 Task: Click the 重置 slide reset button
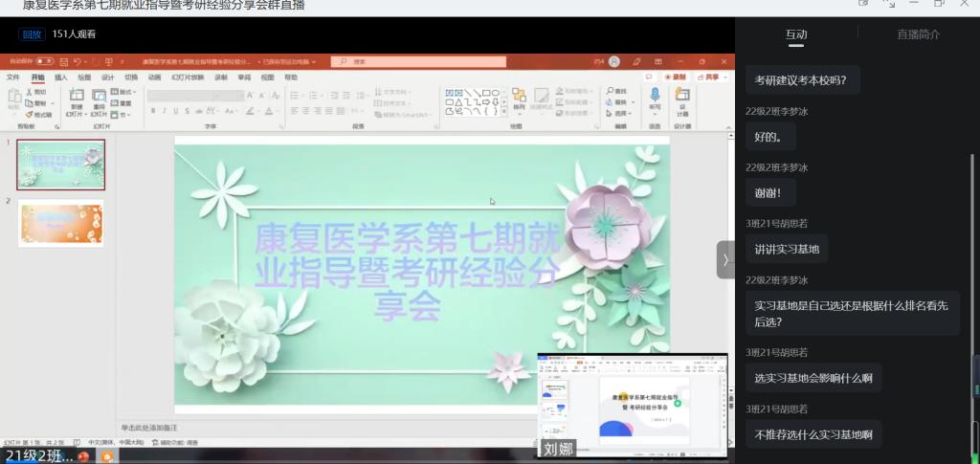click(122, 103)
